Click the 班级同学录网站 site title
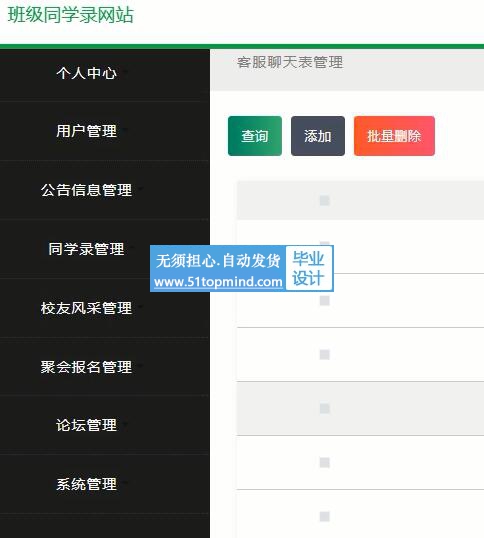Screen dimensions: 484x538 pos(71,15)
